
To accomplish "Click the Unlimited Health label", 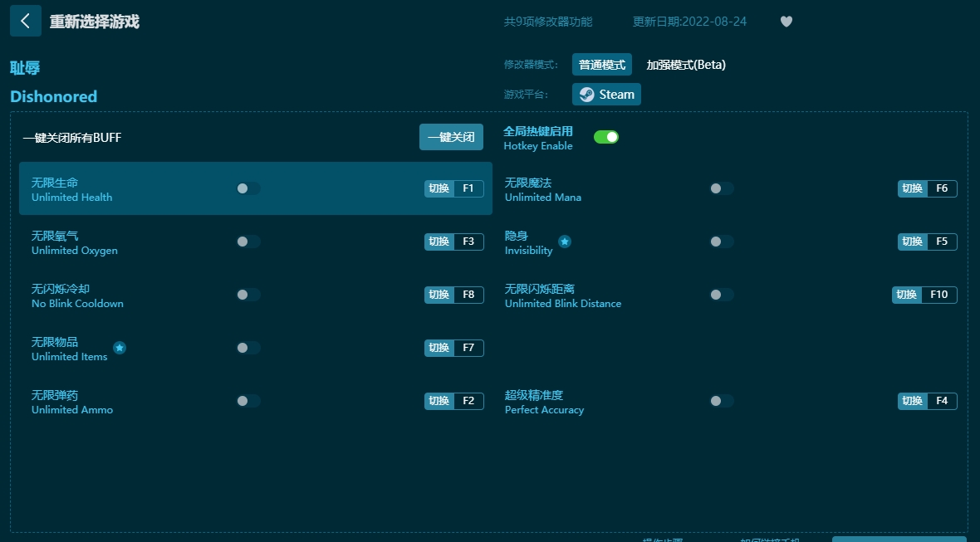I will 72,198.
